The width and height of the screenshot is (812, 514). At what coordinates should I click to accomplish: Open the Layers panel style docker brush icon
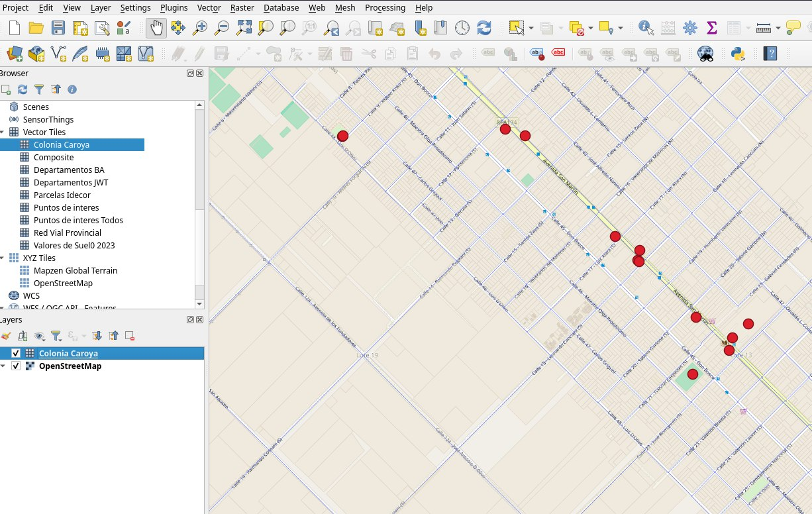[x=6, y=336]
